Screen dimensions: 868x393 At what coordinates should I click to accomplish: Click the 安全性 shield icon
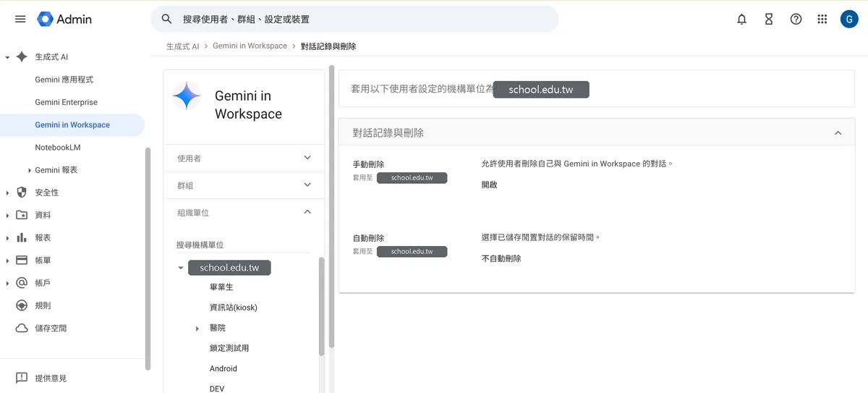(x=22, y=193)
